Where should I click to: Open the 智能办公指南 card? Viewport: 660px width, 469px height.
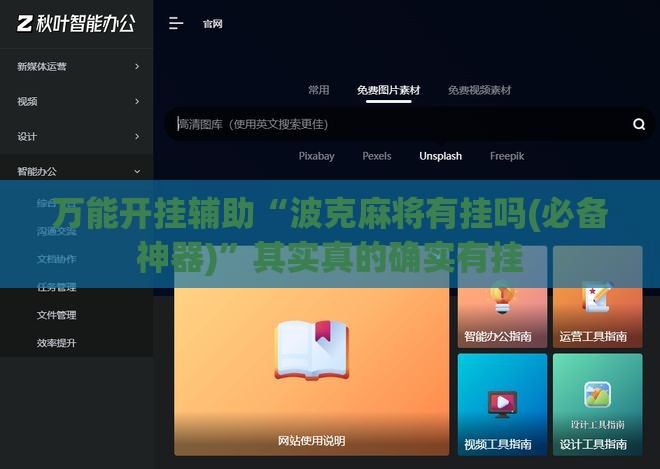(x=502, y=297)
